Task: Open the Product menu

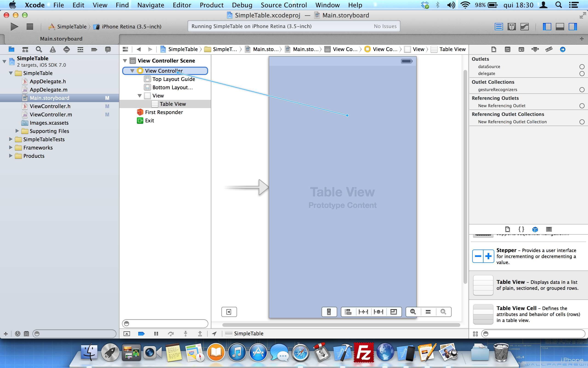Action: pos(212,5)
